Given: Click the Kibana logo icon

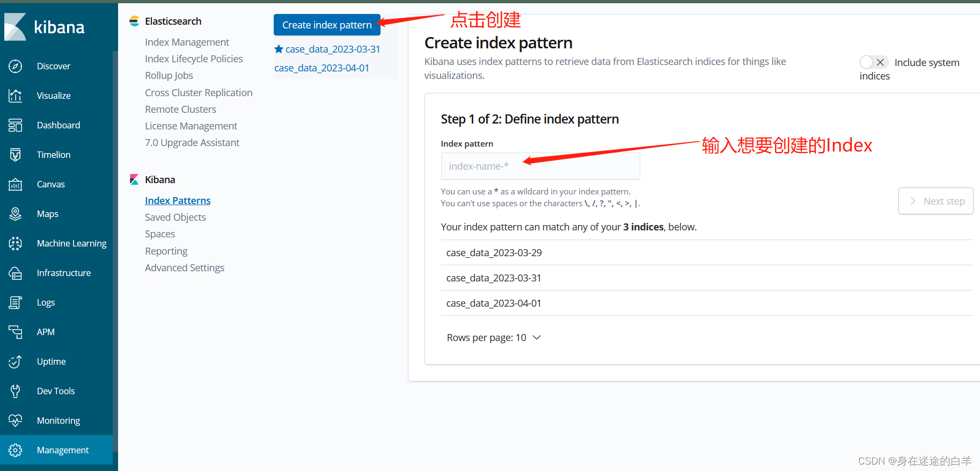Looking at the screenshot, I should (15, 27).
